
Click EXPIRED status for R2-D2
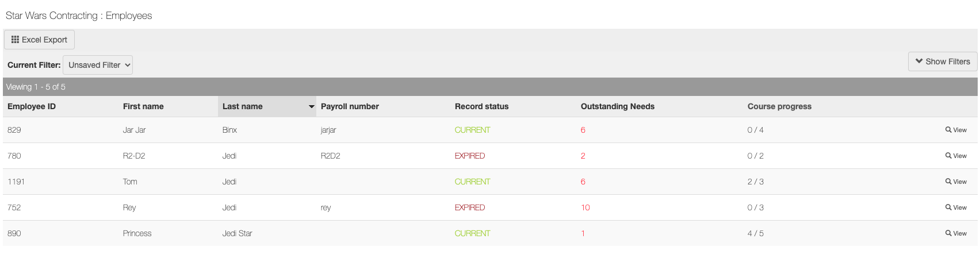[x=470, y=156]
